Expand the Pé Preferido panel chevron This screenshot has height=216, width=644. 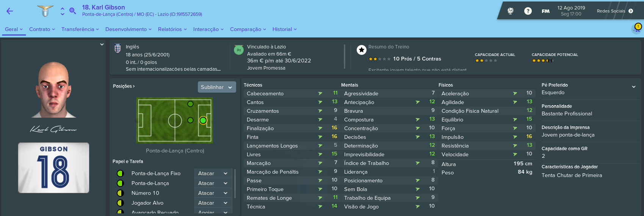point(634,87)
